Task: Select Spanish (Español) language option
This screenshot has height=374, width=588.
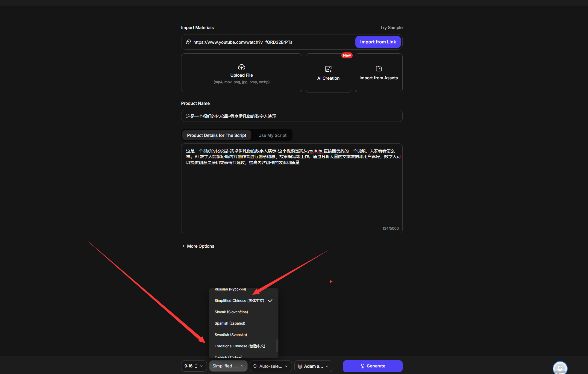Action: click(x=230, y=323)
